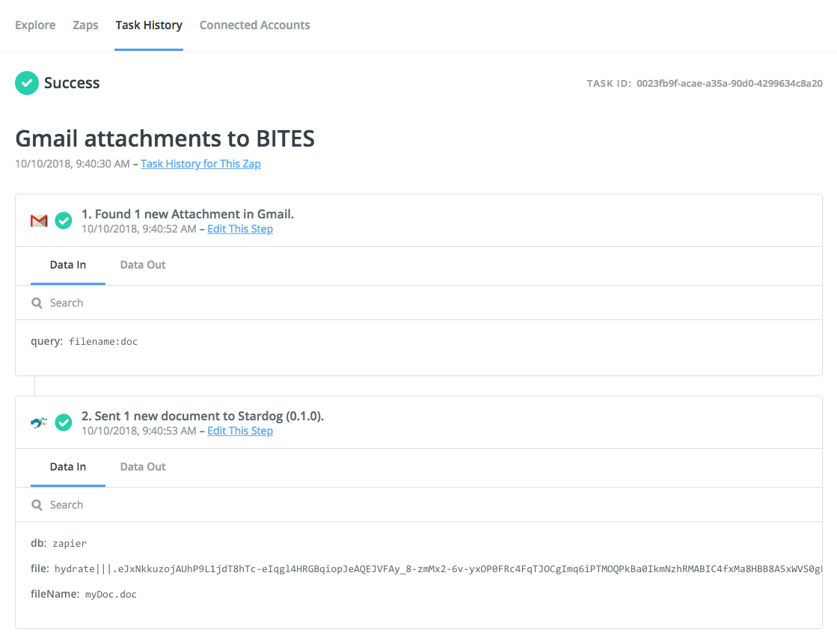837x644 pixels.
Task: Click the Success status text
Action: click(x=72, y=83)
